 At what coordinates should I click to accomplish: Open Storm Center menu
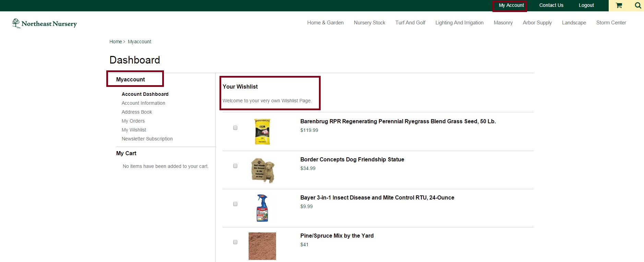[x=611, y=23]
